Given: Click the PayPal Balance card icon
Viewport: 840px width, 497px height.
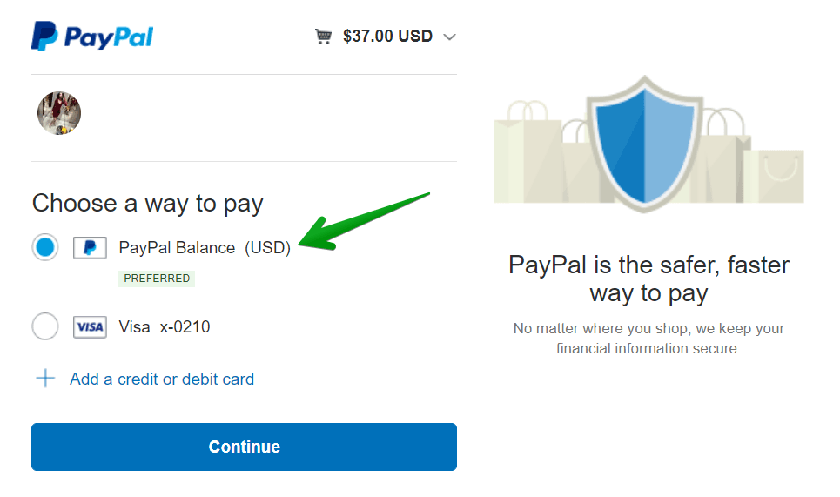Looking at the screenshot, I should [90, 248].
